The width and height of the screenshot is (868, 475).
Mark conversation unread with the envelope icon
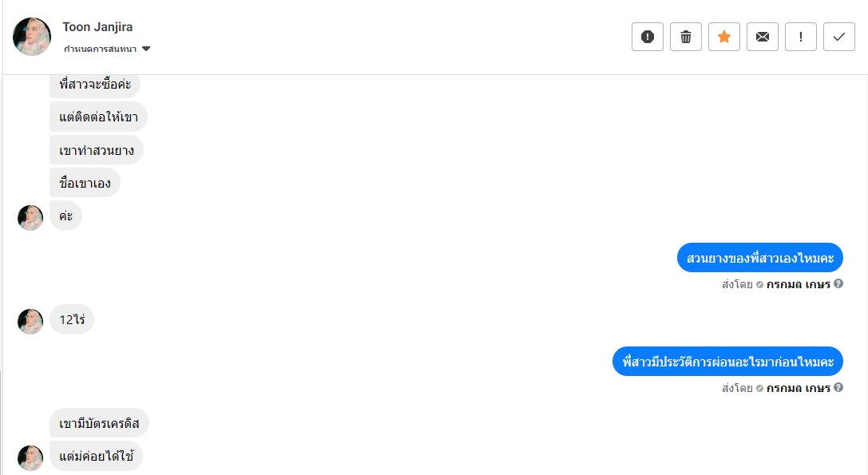click(x=763, y=37)
